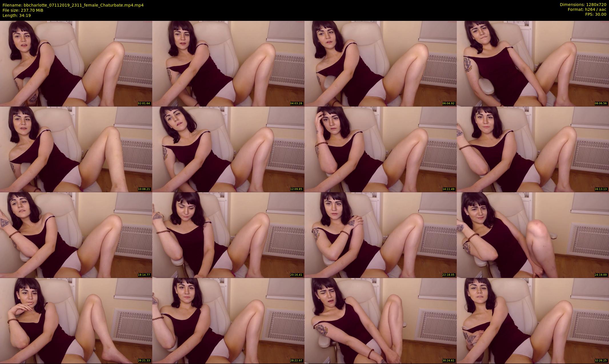Screen dimensions: 609x364
Task: Click the thumbnail at 26:21.33
Action: point(76,321)
